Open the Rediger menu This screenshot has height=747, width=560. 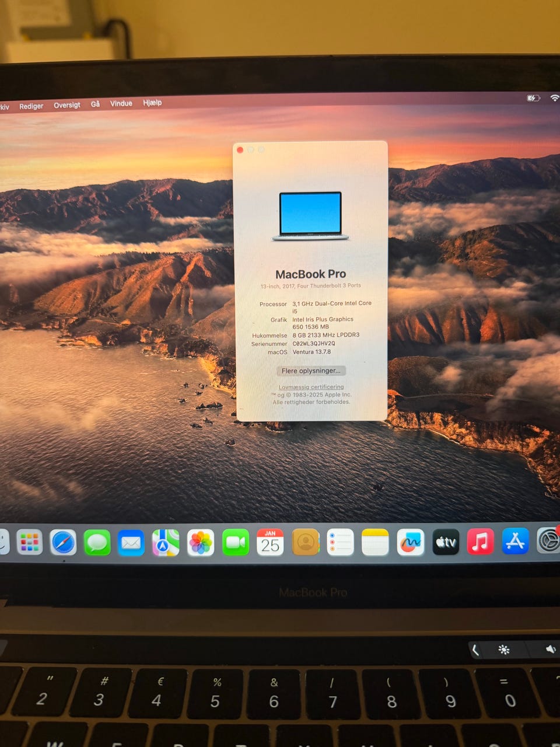pyautogui.click(x=32, y=106)
